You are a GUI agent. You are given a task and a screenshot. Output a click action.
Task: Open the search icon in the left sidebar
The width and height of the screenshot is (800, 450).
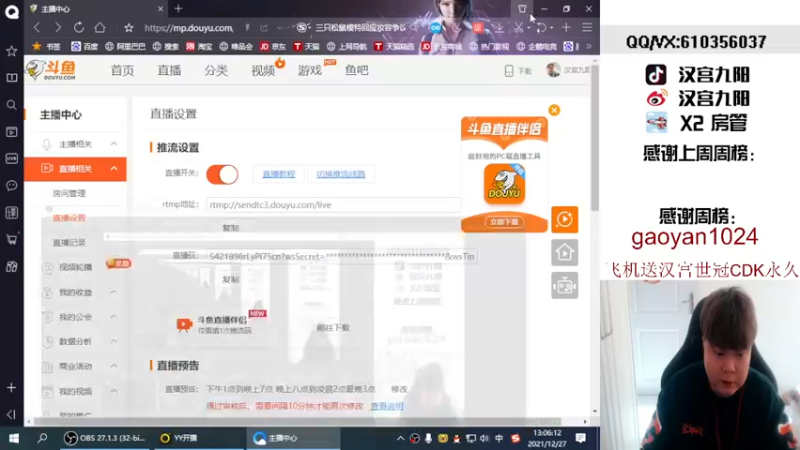click(x=11, y=105)
